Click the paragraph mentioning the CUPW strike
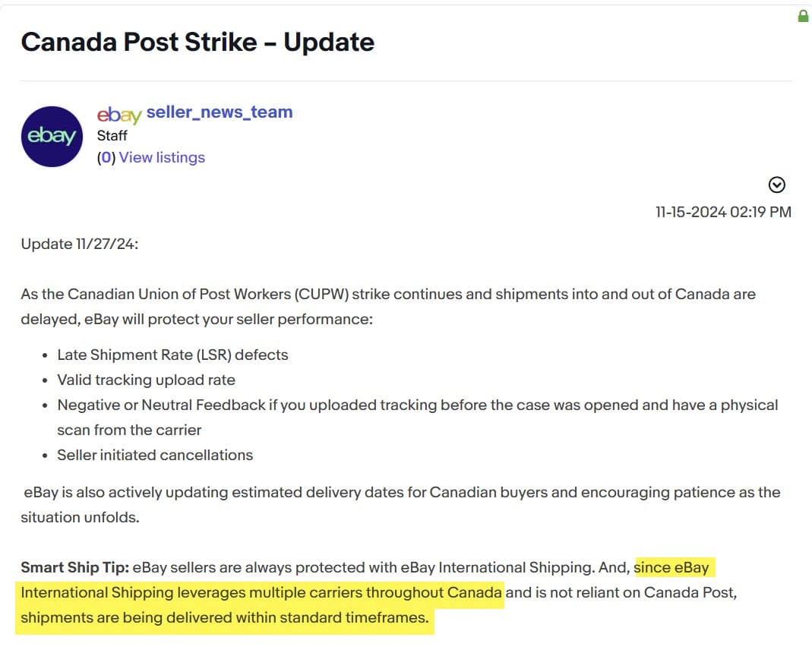This screenshot has width=812, height=656. coord(387,294)
